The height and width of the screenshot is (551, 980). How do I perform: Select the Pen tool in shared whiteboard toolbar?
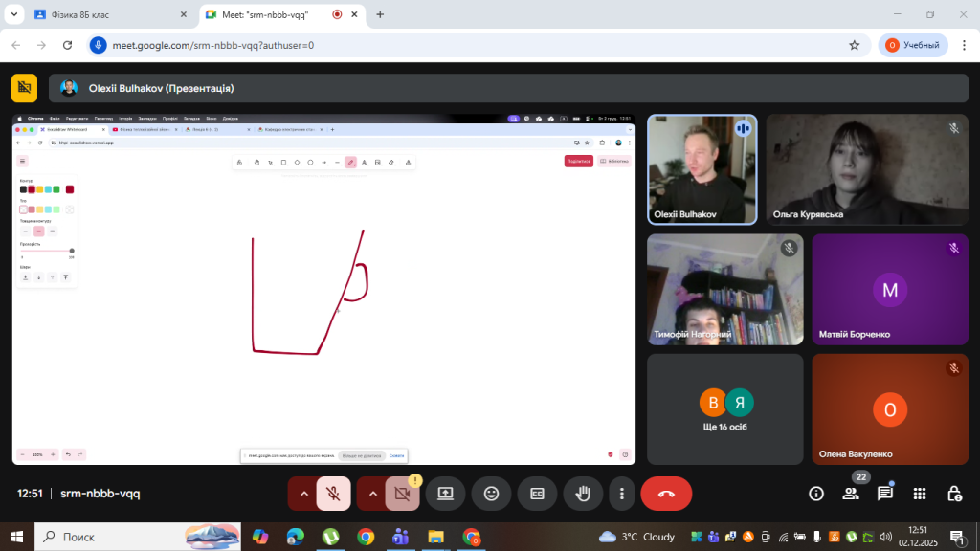pos(350,163)
